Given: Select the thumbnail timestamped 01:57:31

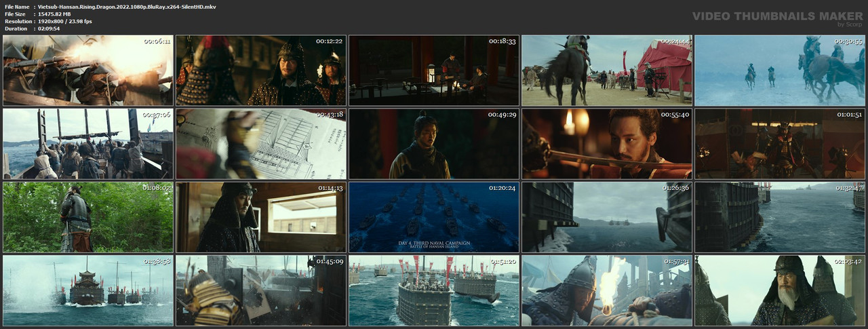Looking at the screenshot, I should [x=607, y=290].
